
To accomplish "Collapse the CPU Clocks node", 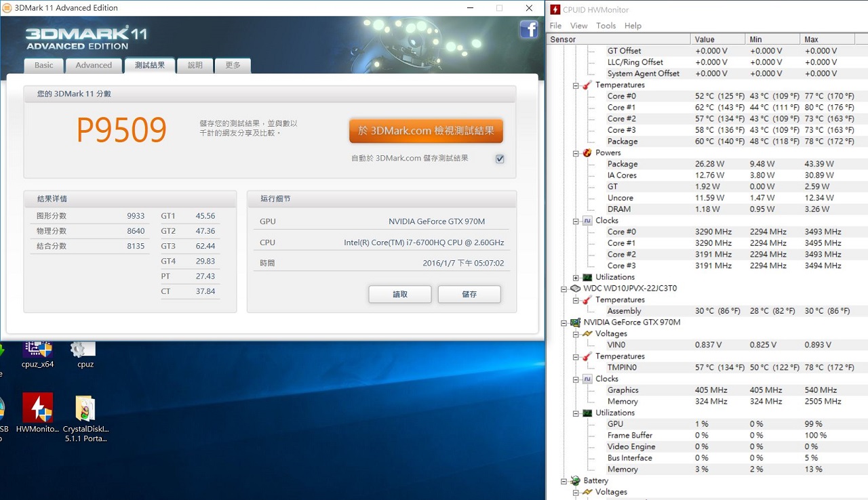I will 576,221.
